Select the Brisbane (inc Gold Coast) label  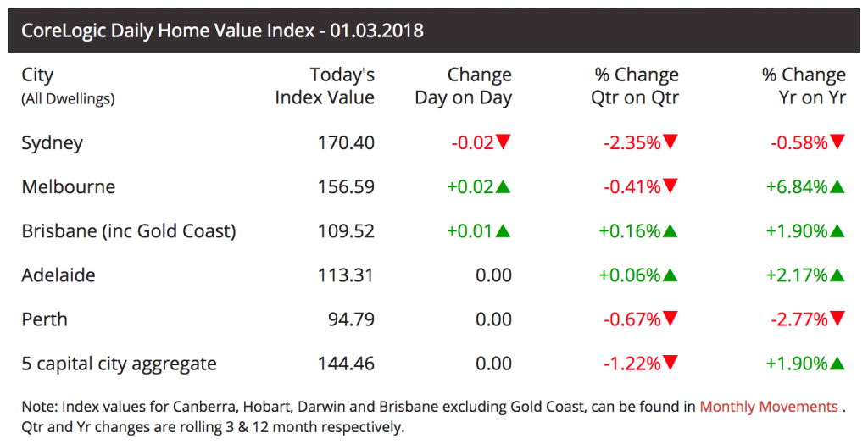coord(128,230)
